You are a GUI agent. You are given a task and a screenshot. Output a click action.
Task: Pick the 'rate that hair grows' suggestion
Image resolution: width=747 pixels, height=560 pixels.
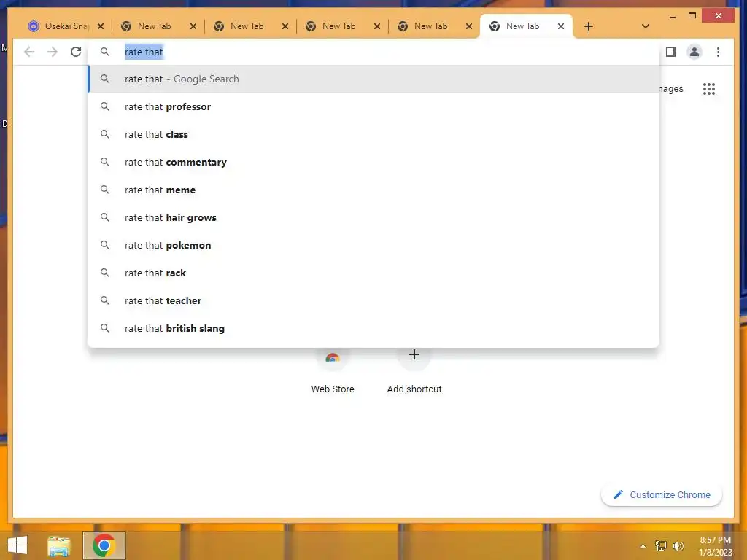pyautogui.click(x=373, y=217)
